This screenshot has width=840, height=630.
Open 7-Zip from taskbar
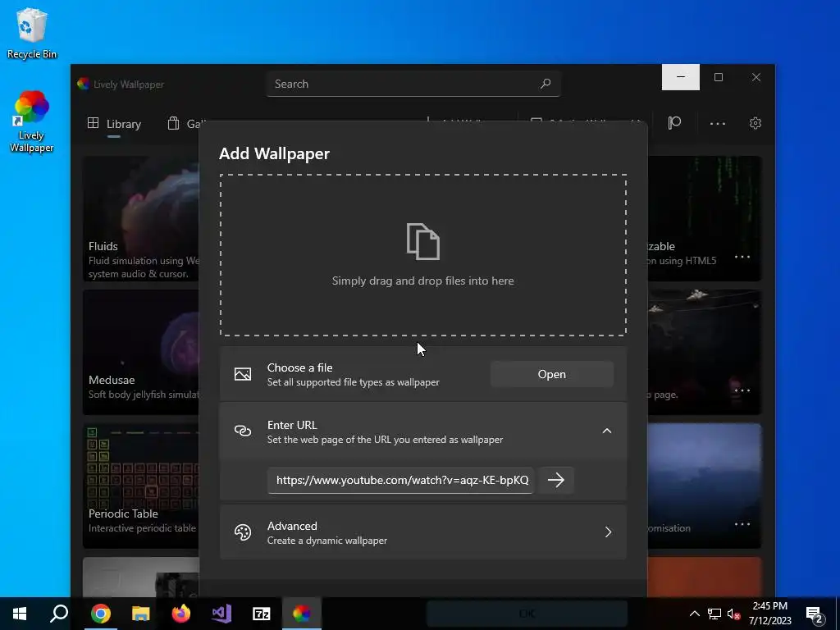coord(262,614)
